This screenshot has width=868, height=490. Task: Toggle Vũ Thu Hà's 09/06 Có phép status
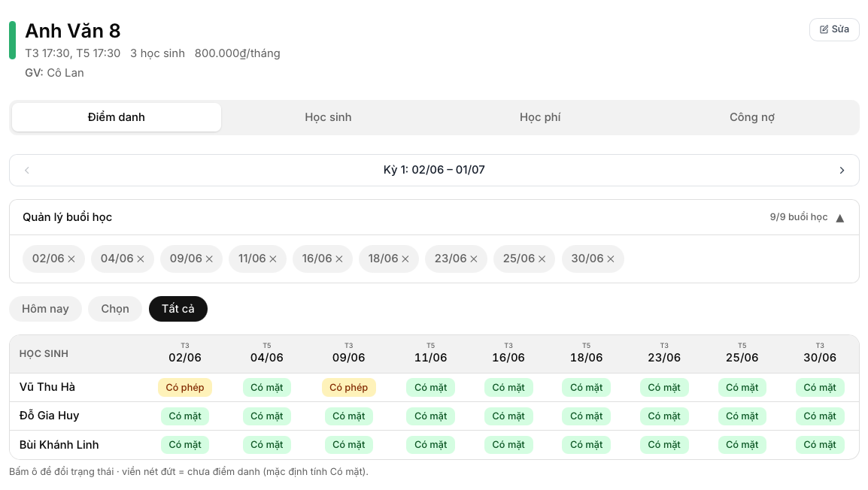tap(349, 388)
